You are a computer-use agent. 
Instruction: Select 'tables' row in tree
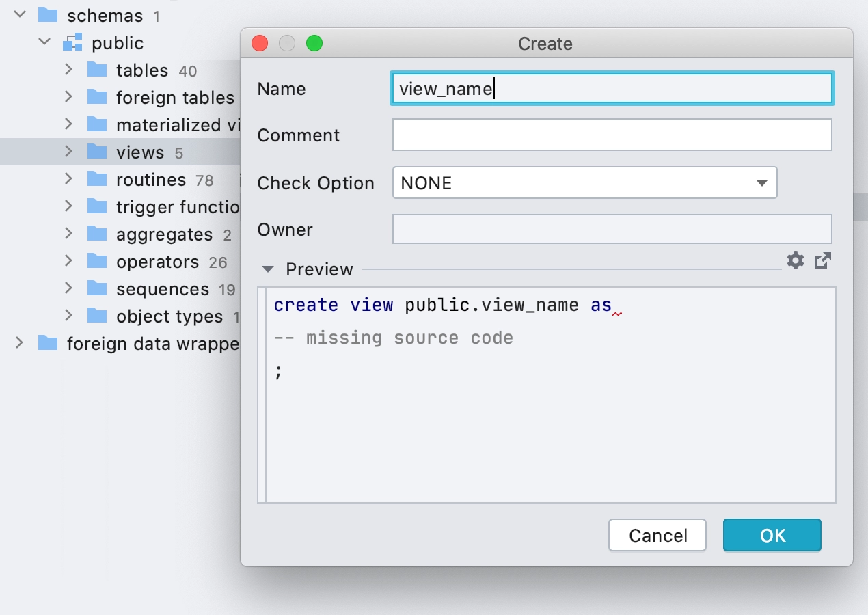click(x=120, y=70)
